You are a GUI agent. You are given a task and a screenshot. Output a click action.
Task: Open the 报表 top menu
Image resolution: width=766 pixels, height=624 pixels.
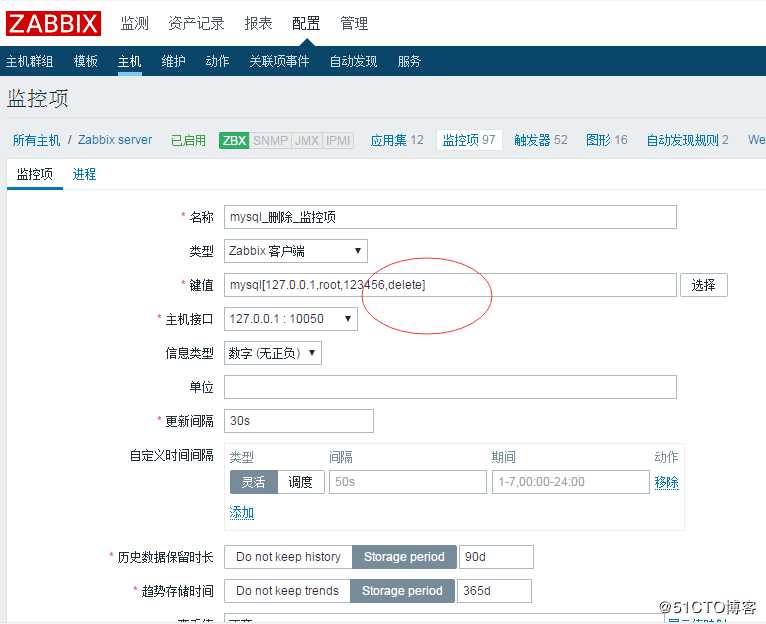258,23
